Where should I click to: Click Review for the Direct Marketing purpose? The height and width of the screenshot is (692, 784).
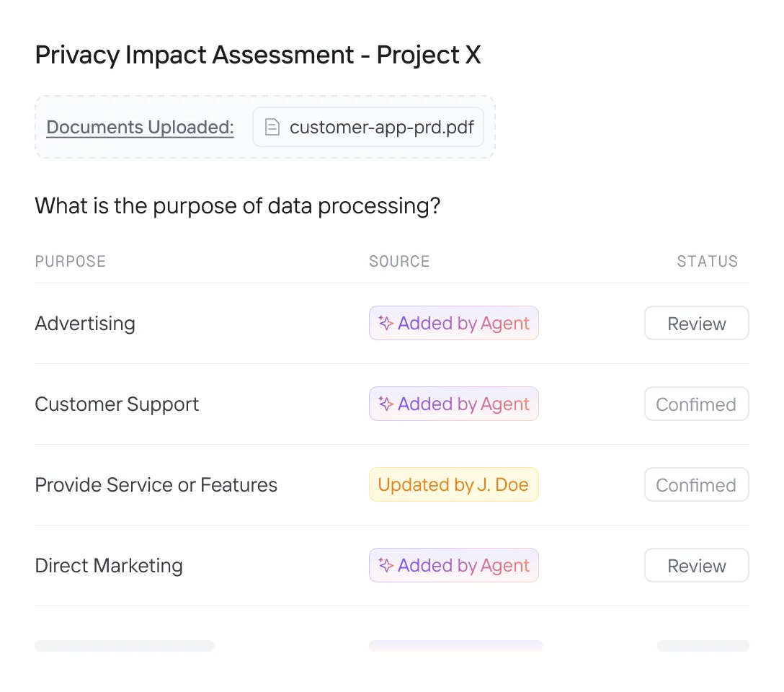click(x=697, y=566)
